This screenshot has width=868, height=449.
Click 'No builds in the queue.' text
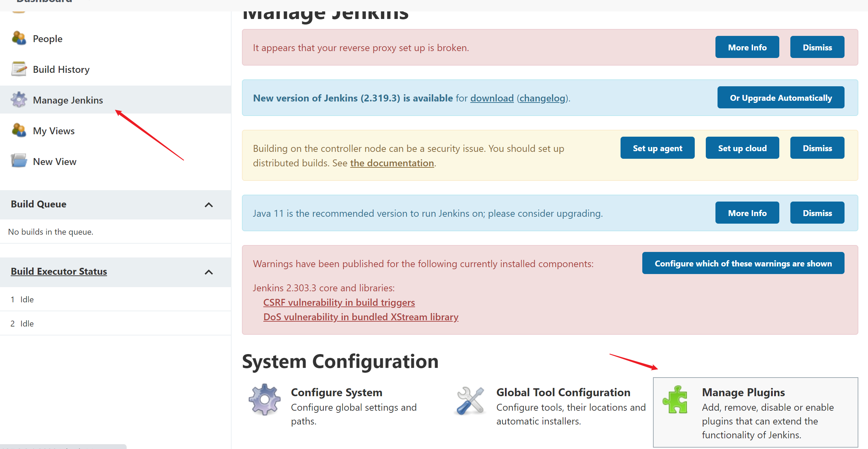click(51, 232)
